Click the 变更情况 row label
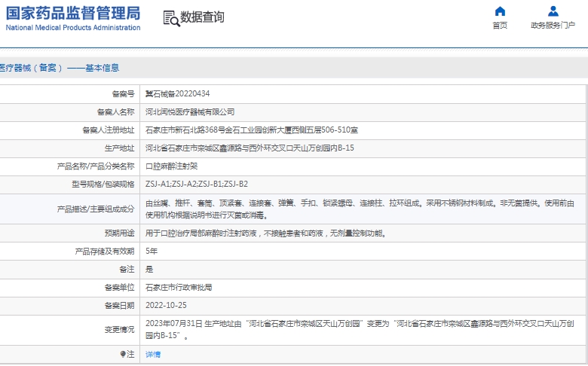 119,330
